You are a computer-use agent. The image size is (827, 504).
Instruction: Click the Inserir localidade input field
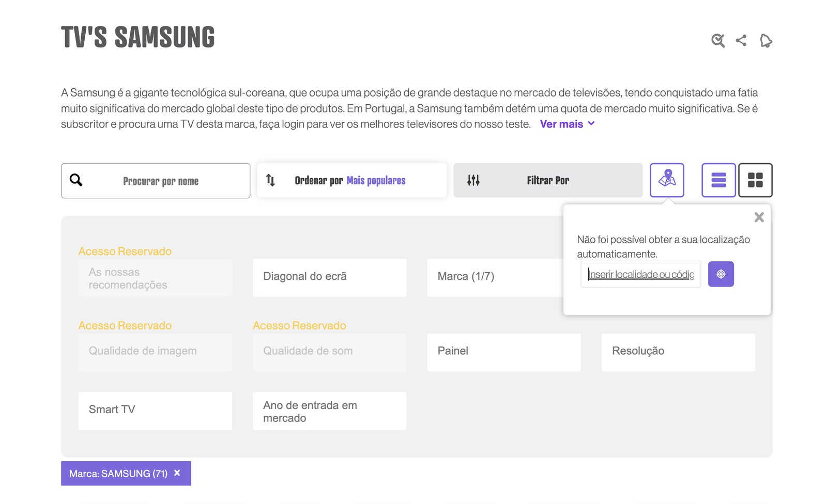[x=640, y=274]
